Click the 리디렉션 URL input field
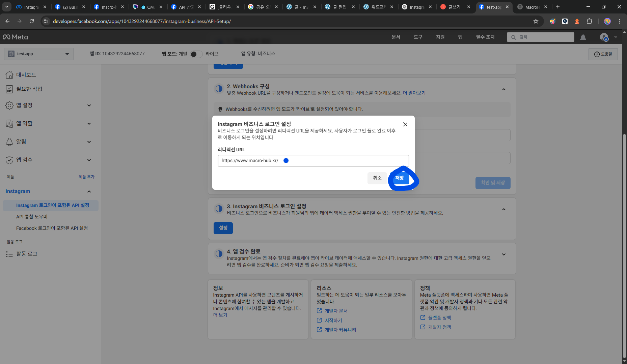The height and width of the screenshot is (364, 627). pyautogui.click(x=313, y=161)
